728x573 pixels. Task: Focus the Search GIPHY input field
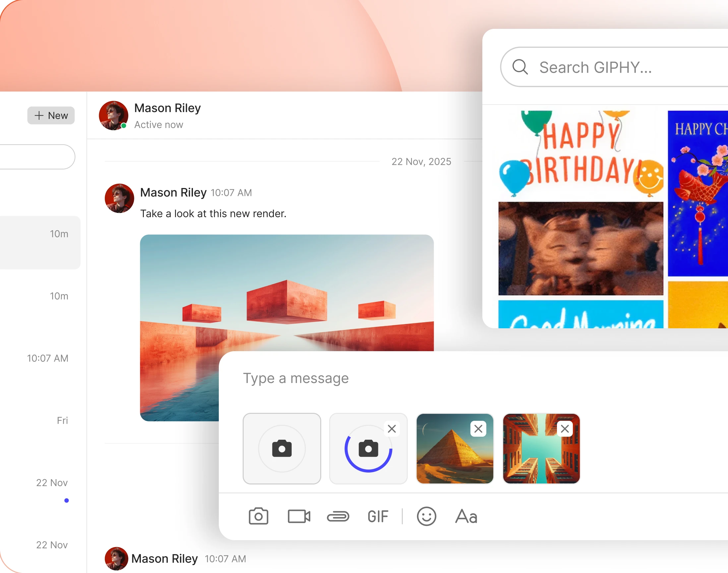[614, 67]
